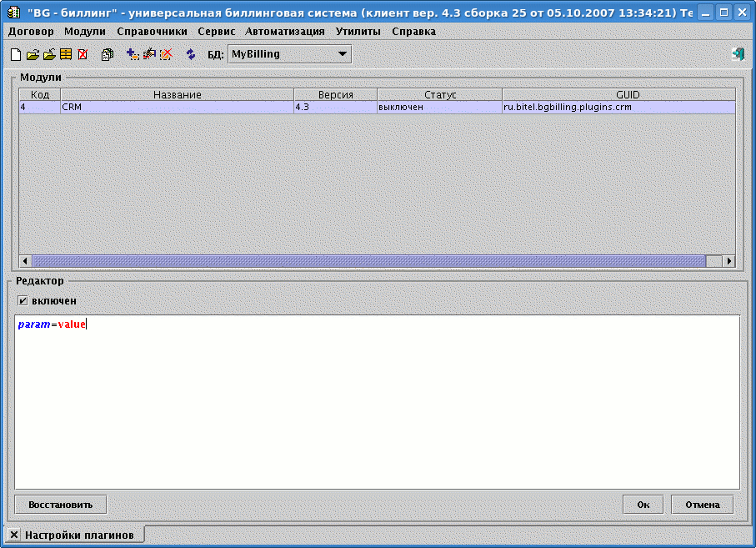Screen dimensions: 756x548
Task: Click the red crossed-out document icon
Action: click(83, 55)
